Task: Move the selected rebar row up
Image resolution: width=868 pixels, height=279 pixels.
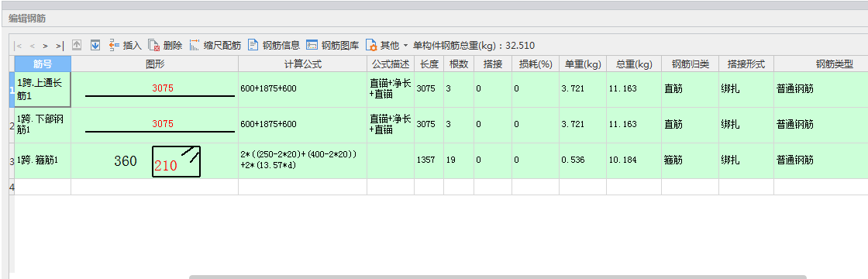Action: pyautogui.click(x=77, y=46)
